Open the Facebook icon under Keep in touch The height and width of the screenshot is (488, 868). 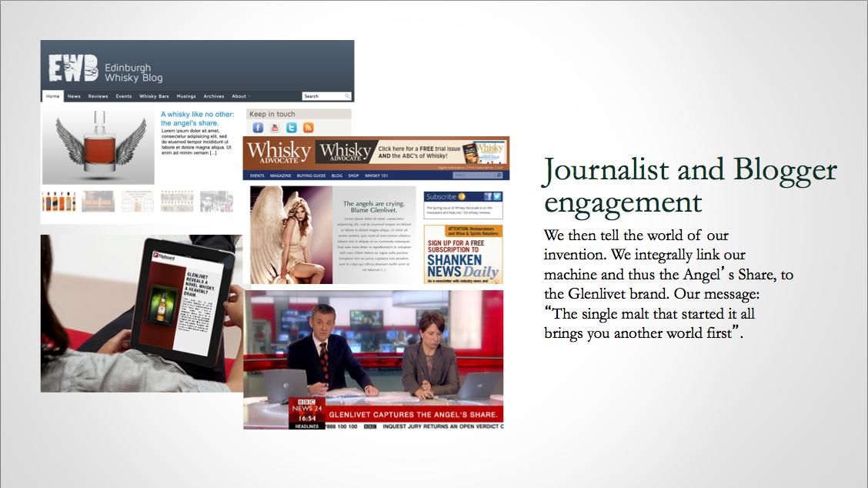(x=258, y=128)
